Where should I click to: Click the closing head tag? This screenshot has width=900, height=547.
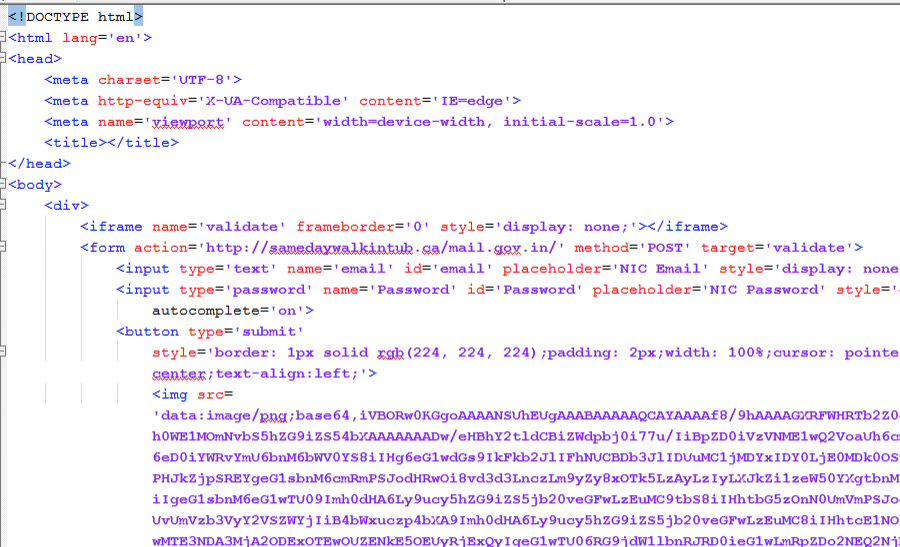(x=40, y=164)
